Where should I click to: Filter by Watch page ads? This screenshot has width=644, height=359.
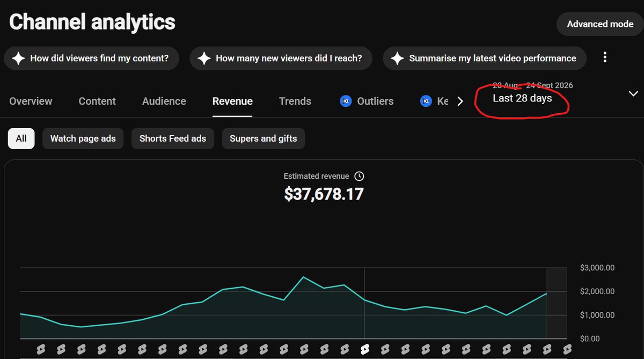83,138
